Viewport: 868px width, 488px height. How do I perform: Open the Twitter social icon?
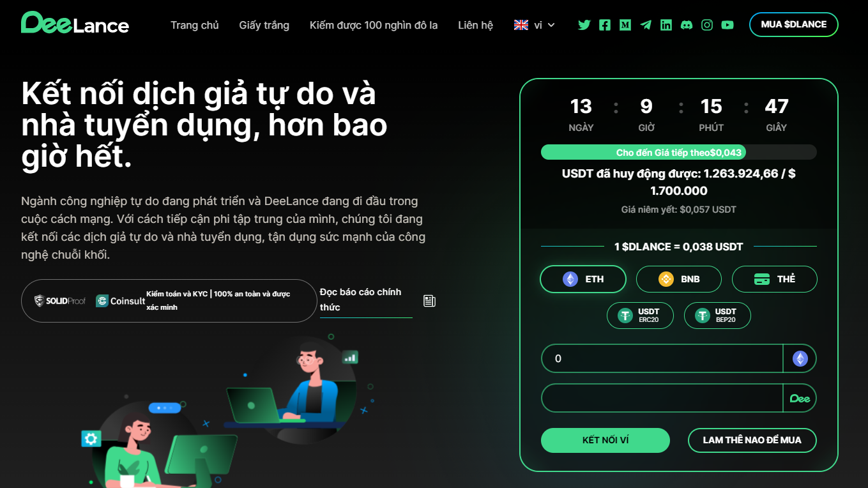[584, 25]
